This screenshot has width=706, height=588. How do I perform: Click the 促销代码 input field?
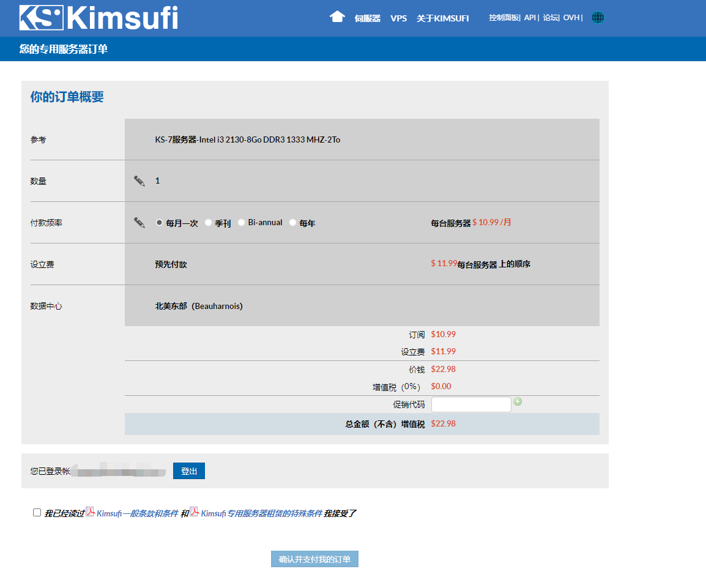click(x=470, y=404)
